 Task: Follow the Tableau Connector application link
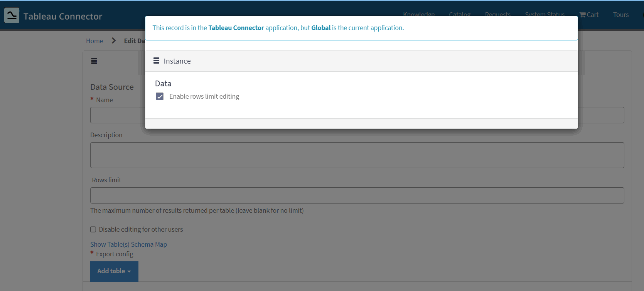236,28
